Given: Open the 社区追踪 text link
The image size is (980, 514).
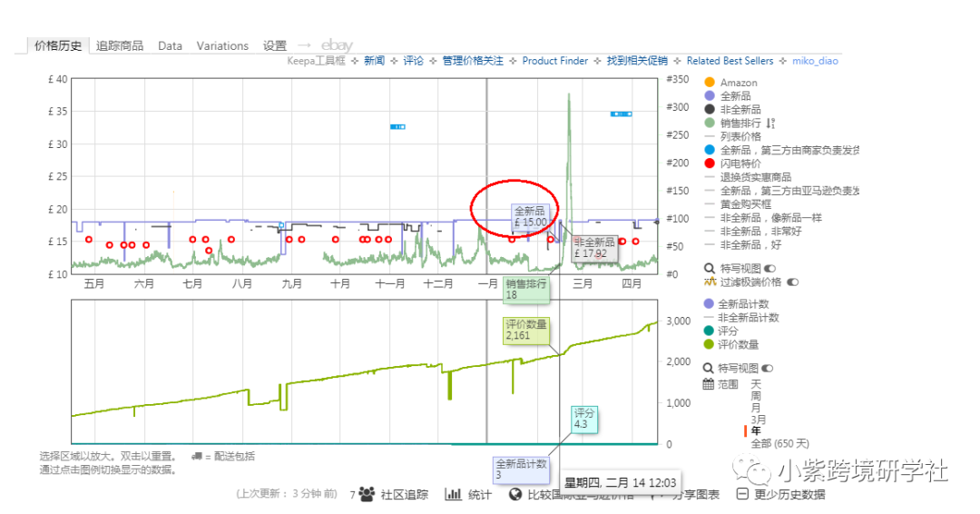Looking at the screenshot, I should [x=405, y=495].
